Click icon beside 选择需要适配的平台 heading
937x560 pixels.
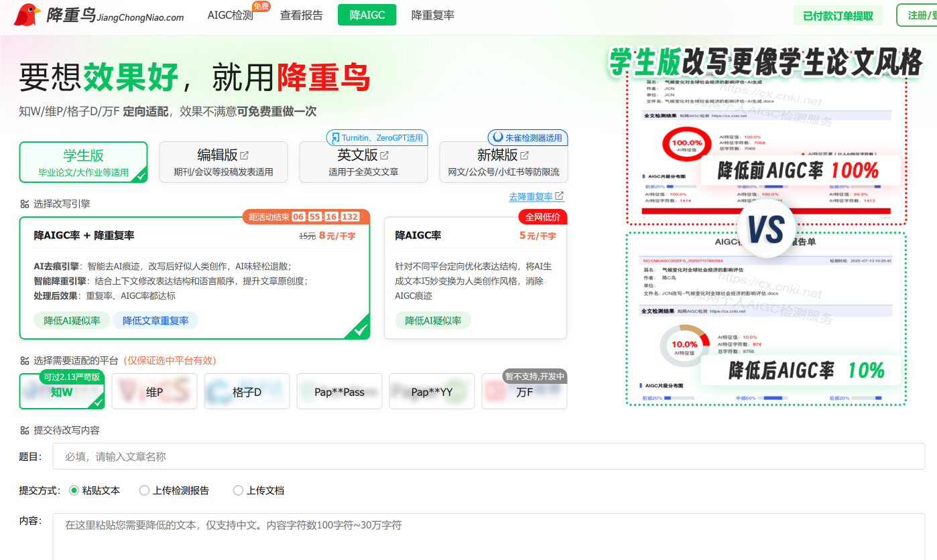[25, 360]
